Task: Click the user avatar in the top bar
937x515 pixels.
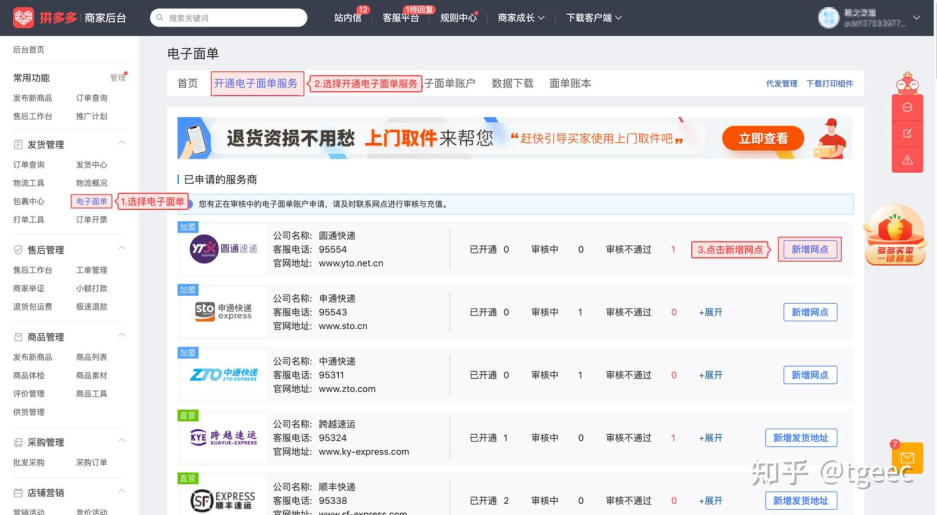Action: (x=828, y=17)
